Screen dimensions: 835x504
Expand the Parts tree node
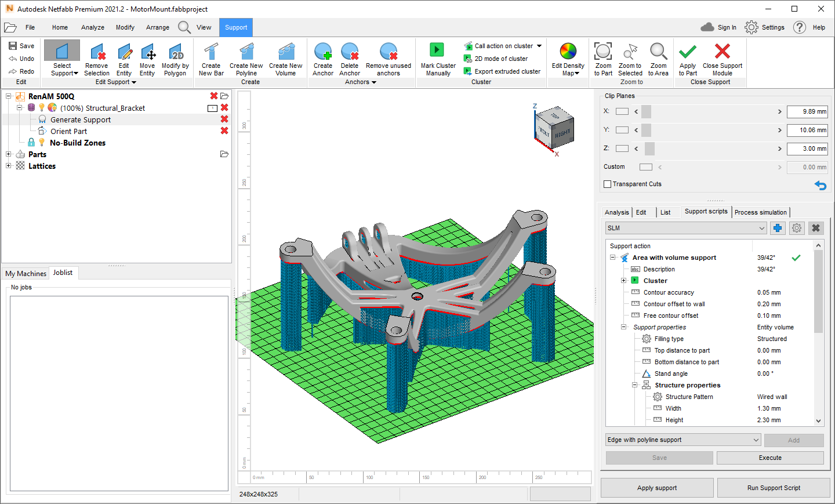9,154
